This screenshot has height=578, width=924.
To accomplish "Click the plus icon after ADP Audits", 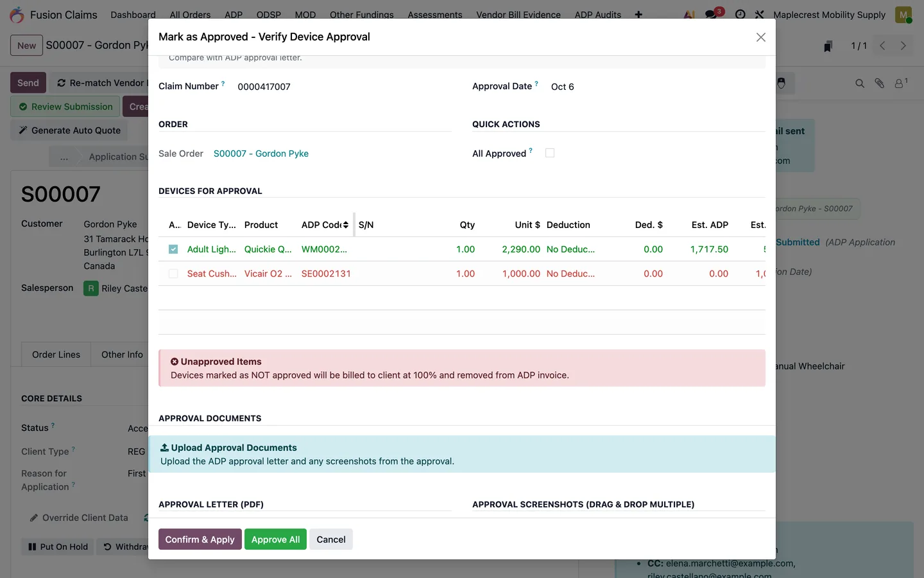I will pos(638,15).
